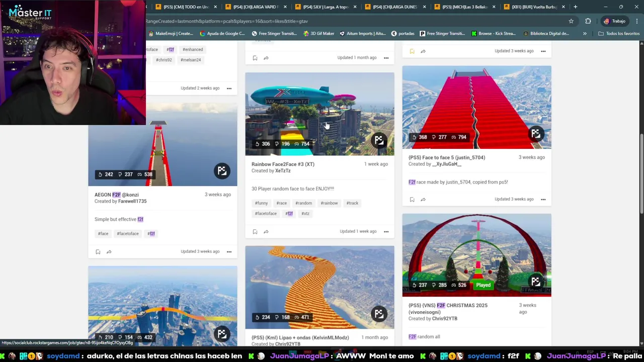Click race type icon on Lipao + ondas thumbnail
Viewport: 644px width, 362px height.
click(379, 314)
